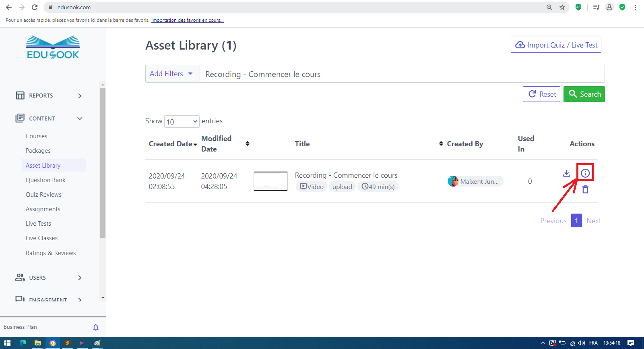644x349 pixels.
Task: Open Question Bank in sidebar
Action: [45, 180]
